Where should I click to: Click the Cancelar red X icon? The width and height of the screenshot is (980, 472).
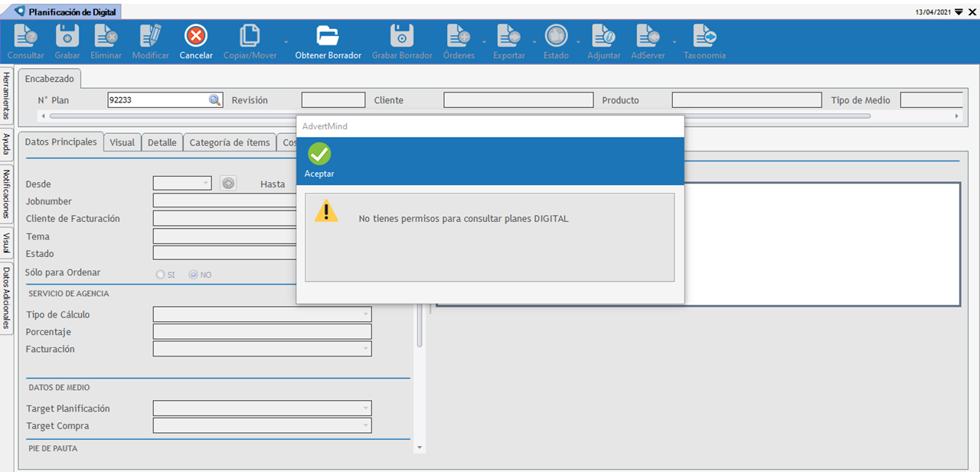point(196,36)
